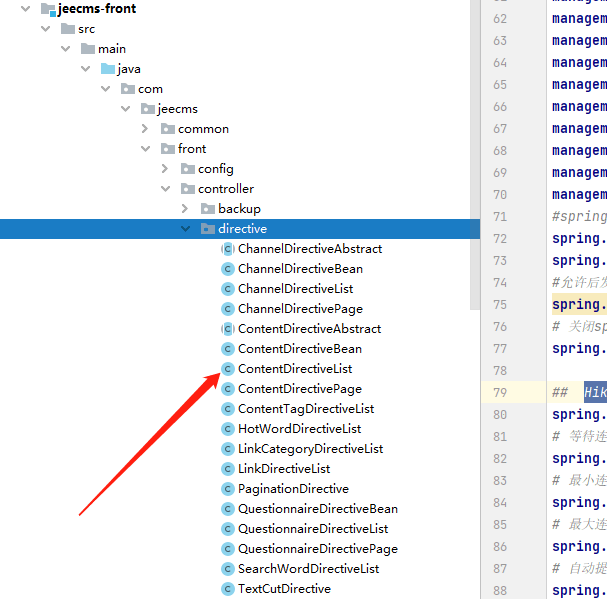The image size is (607, 599).
Task: Select the SearchWordDirectiveList class name
Action: (x=309, y=569)
